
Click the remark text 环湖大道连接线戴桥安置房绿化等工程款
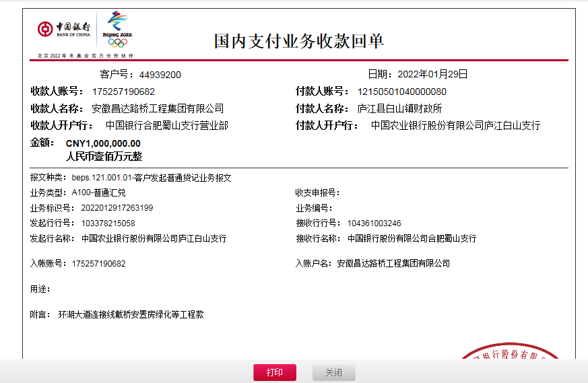point(131,314)
